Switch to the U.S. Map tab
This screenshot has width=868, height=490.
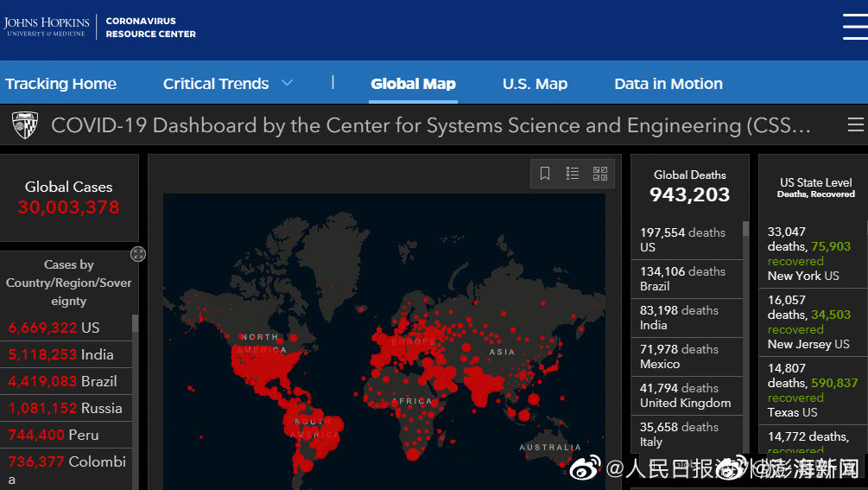[535, 84]
